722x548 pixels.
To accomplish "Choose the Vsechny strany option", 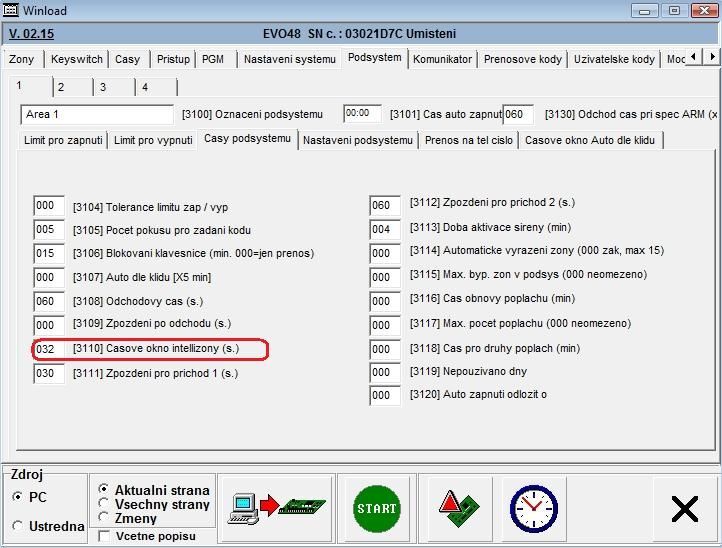I will 104,504.
